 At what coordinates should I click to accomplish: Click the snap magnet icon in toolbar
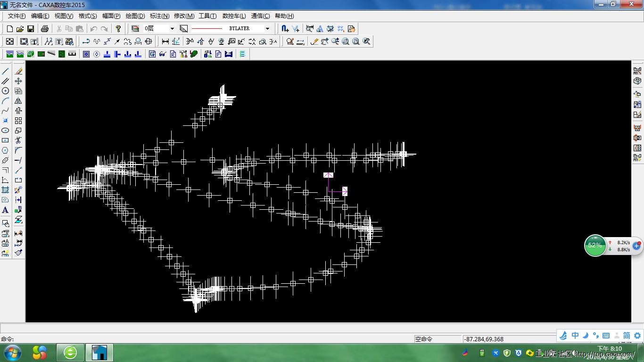point(285,29)
